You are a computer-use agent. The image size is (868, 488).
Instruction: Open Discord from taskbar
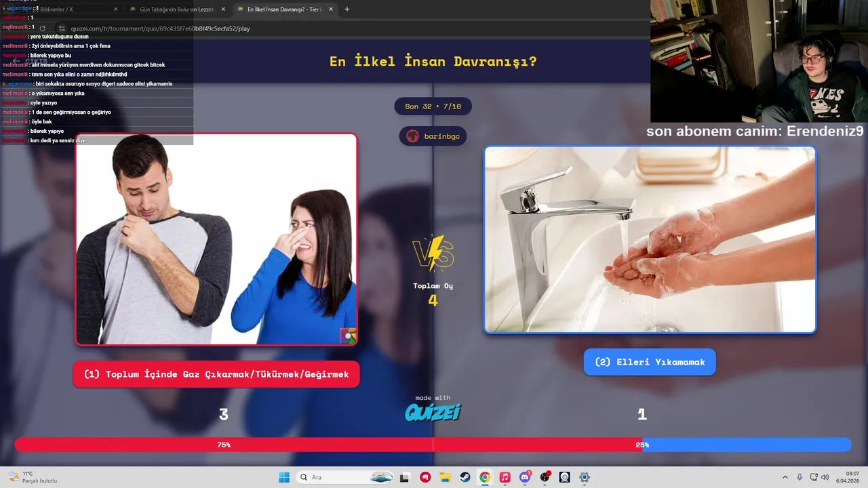(x=524, y=477)
